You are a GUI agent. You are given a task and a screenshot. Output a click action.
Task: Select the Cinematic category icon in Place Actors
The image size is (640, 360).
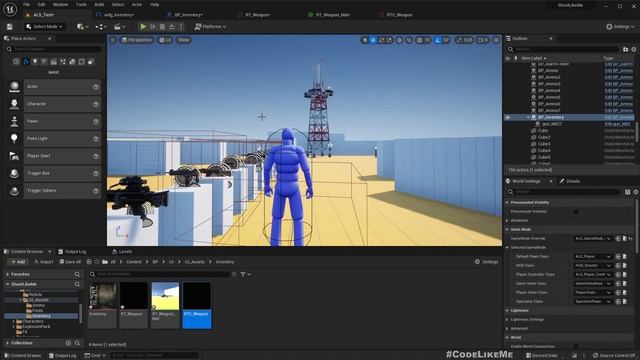(53, 62)
